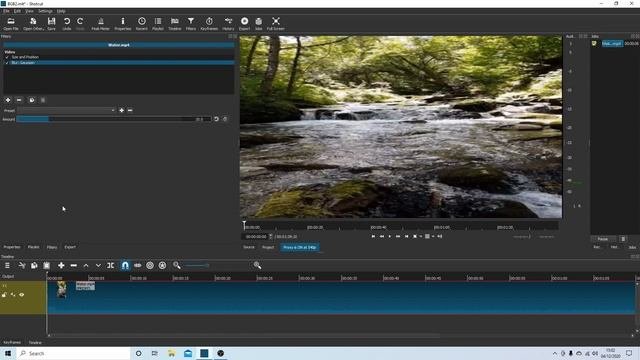The height and width of the screenshot is (360, 640).
Task: Toggle mute on the V1 track
Action: pos(13,295)
